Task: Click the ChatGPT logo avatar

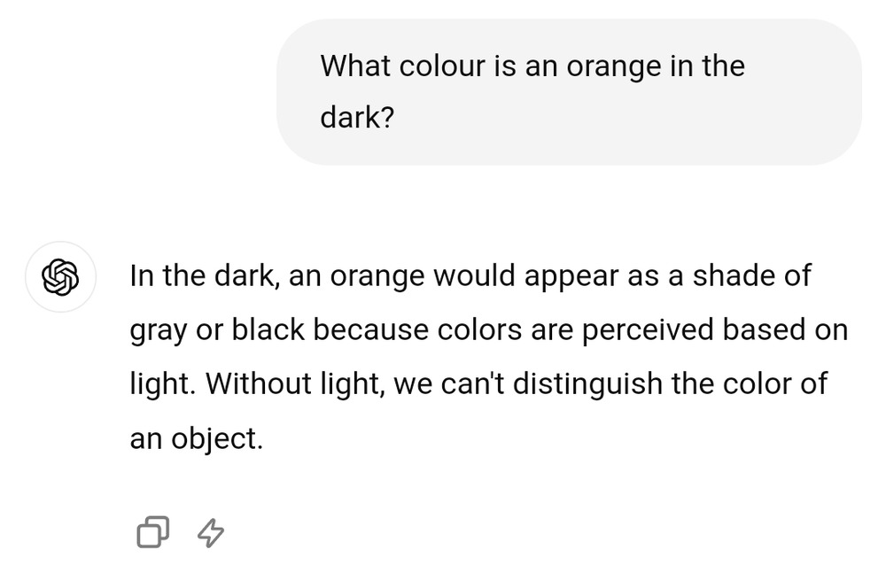Action: coord(60,277)
